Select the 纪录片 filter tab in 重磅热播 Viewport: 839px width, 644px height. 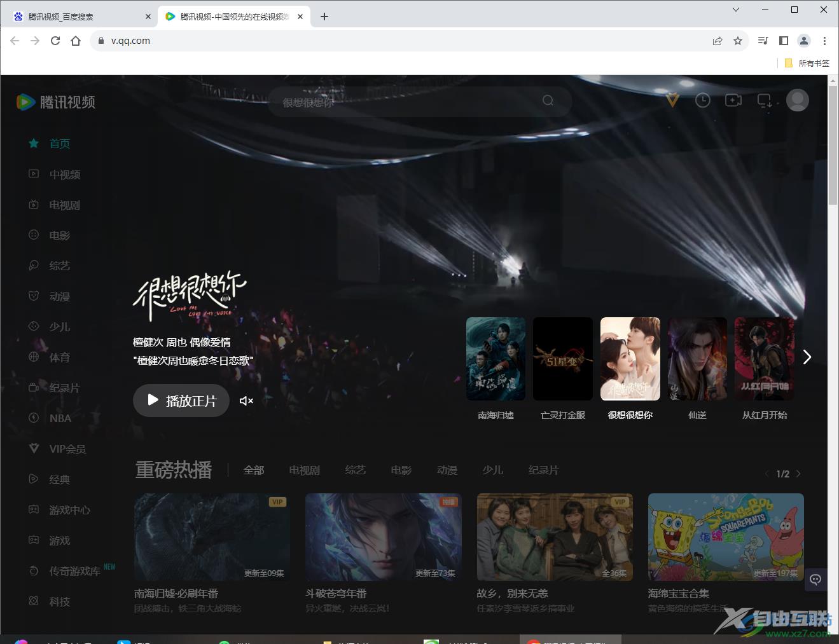544,470
